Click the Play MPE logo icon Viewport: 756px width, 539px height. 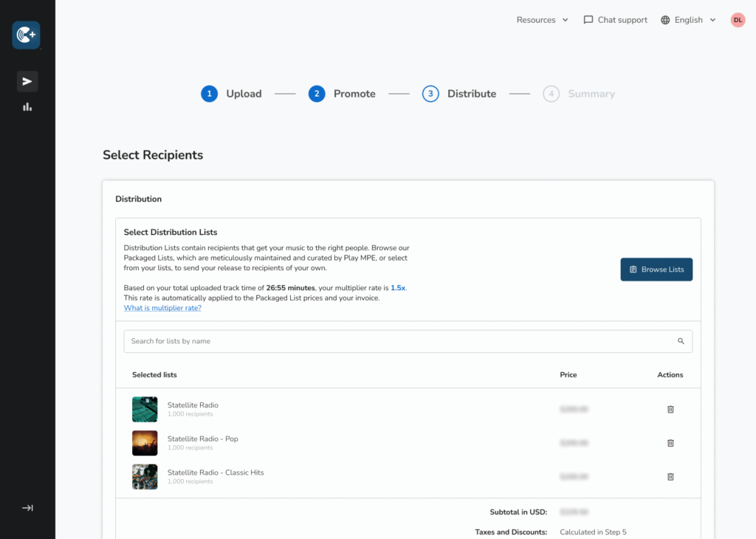click(27, 35)
